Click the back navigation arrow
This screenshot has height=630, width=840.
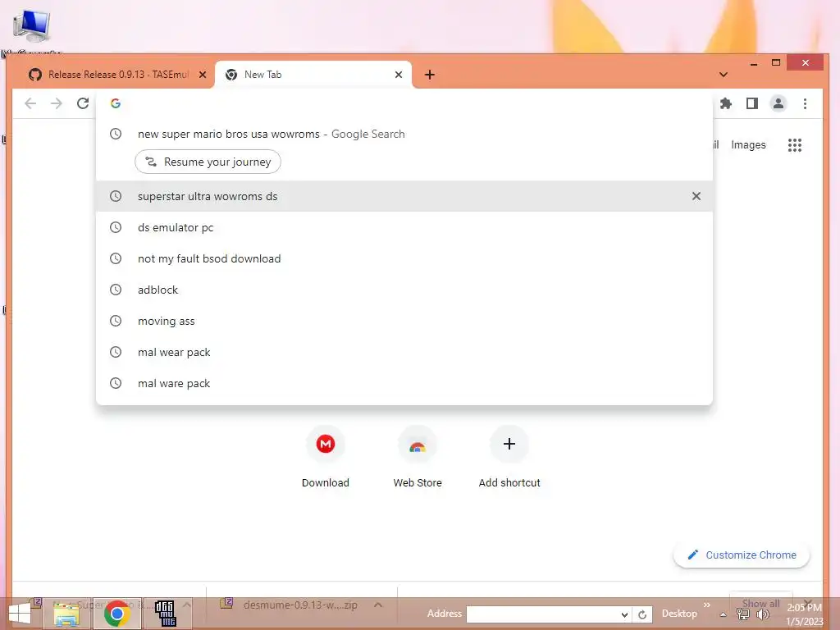pyautogui.click(x=30, y=103)
